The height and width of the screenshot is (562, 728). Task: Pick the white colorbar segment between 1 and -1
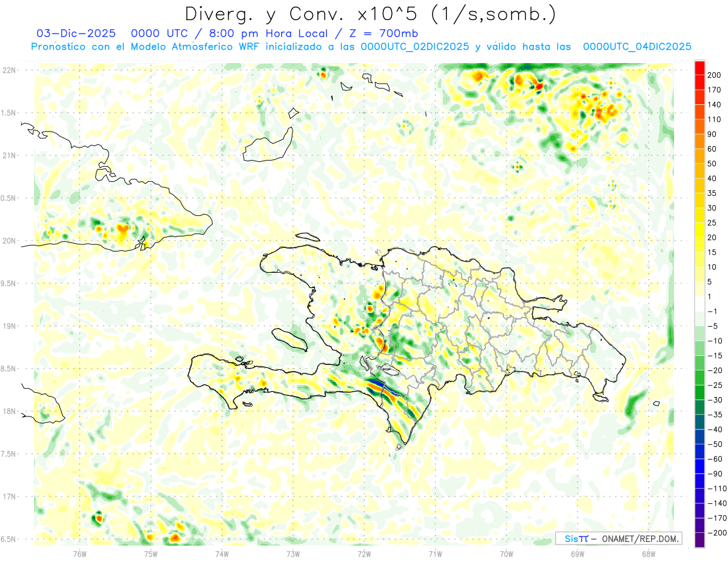[699, 304]
